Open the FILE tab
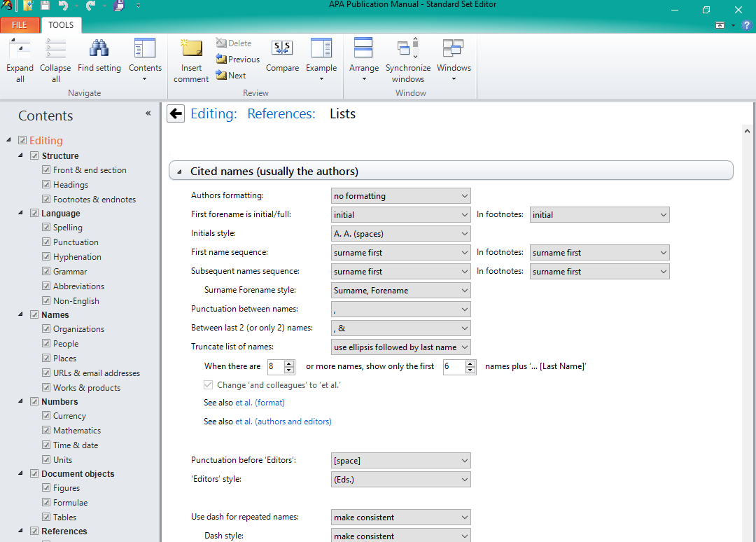Screen dimensions: 756x542 [x=20, y=25]
